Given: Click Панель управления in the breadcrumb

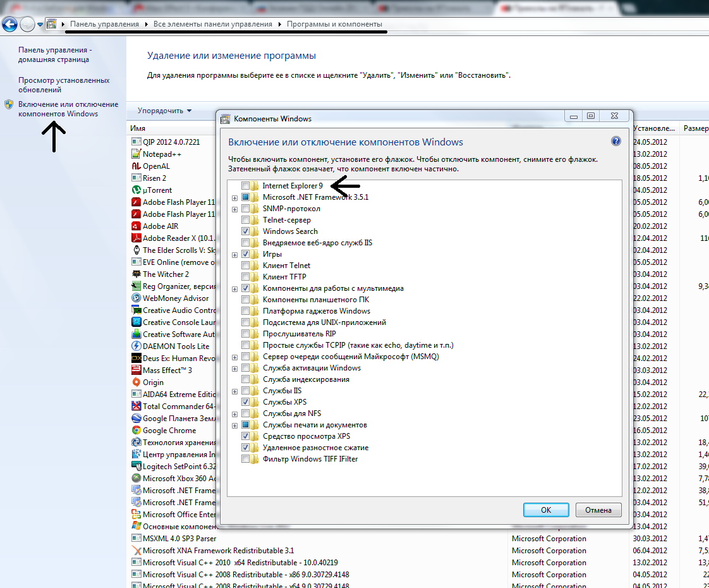Looking at the screenshot, I should click(x=104, y=24).
